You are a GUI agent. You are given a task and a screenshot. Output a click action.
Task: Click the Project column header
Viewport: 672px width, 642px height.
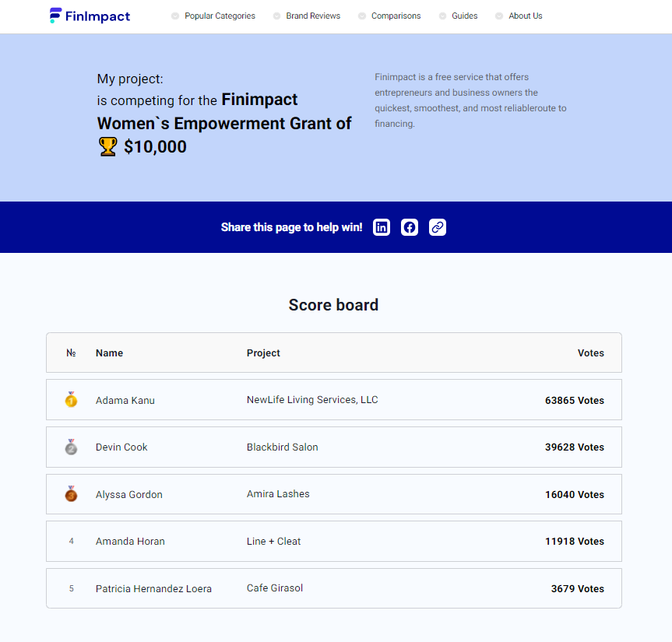pyautogui.click(x=263, y=353)
